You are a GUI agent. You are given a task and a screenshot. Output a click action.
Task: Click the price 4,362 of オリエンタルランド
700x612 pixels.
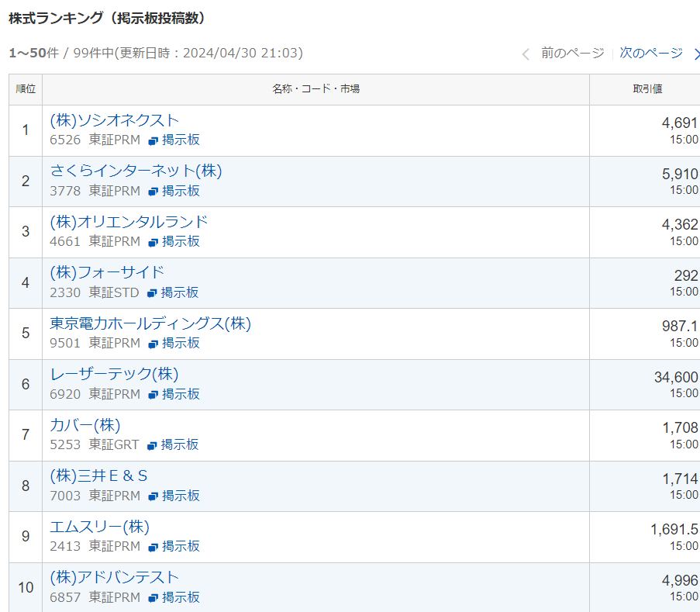pyautogui.click(x=680, y=225)
